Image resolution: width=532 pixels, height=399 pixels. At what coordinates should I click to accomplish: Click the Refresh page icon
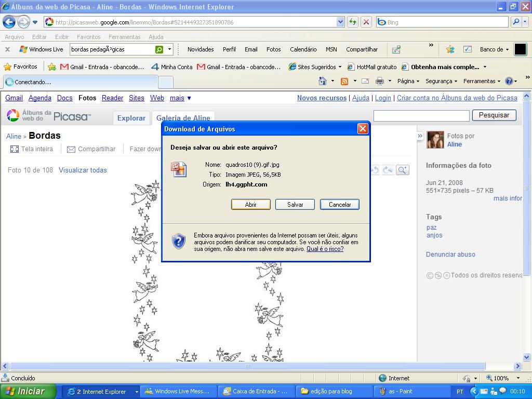click(353, 22)
